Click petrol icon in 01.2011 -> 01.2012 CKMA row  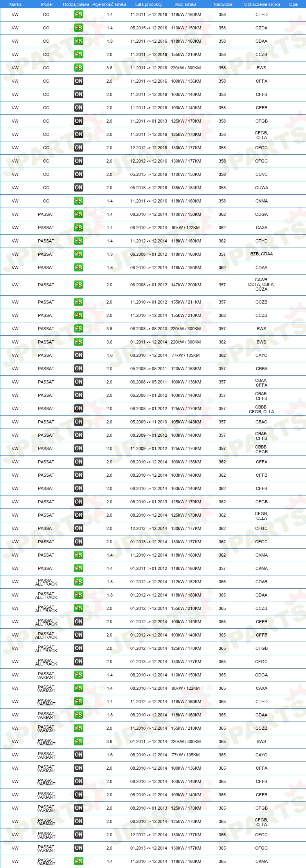[x=79, y=568]
